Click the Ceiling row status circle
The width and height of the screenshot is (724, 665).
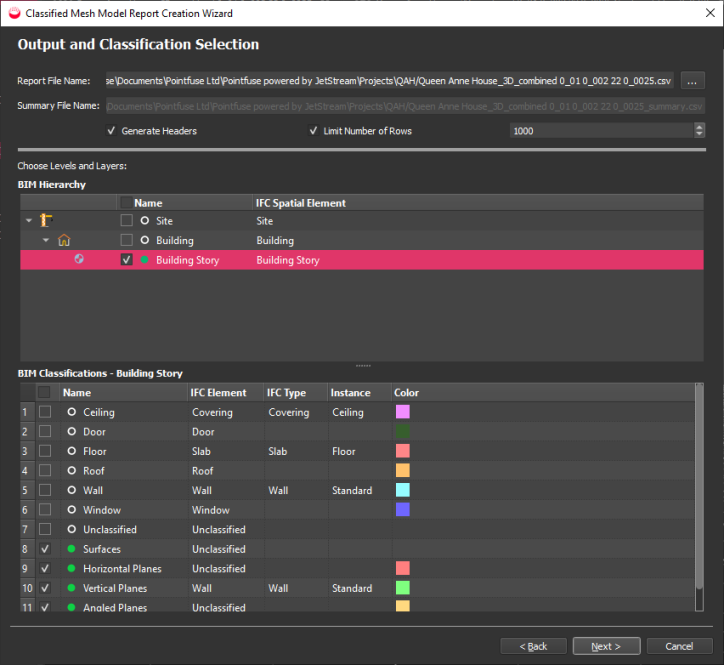[x=72, y=411]
